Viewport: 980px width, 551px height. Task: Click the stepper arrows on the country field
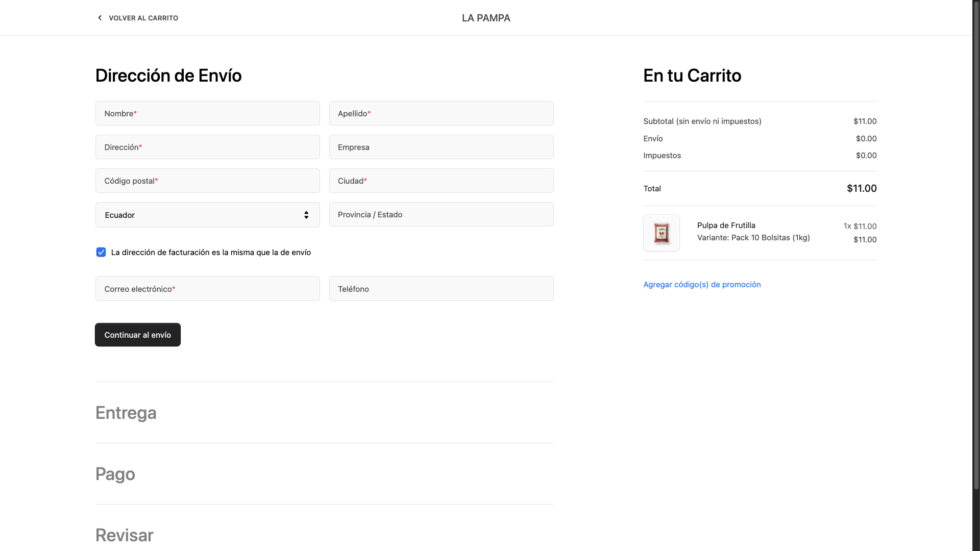[x=306, y=215]
